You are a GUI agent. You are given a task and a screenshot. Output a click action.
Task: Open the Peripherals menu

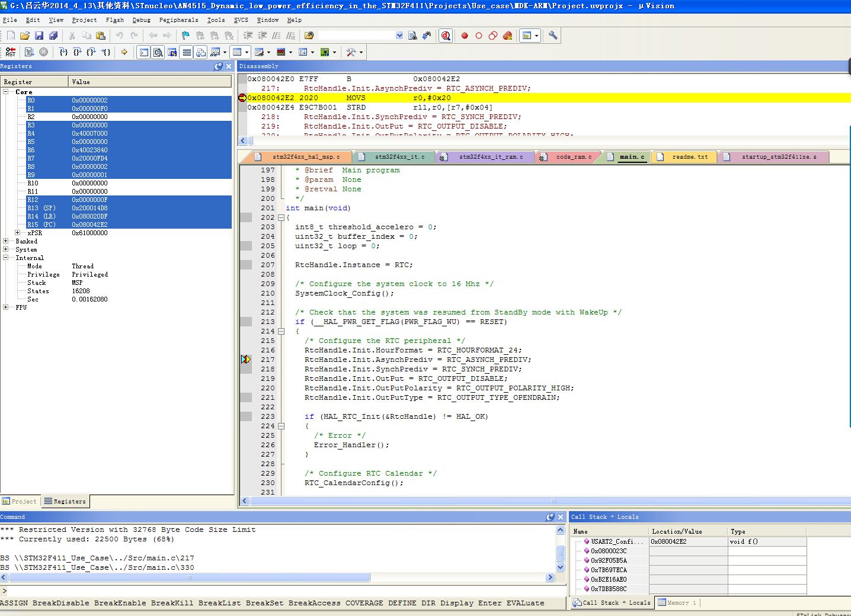pyautogui.click(x=178, y=20)
